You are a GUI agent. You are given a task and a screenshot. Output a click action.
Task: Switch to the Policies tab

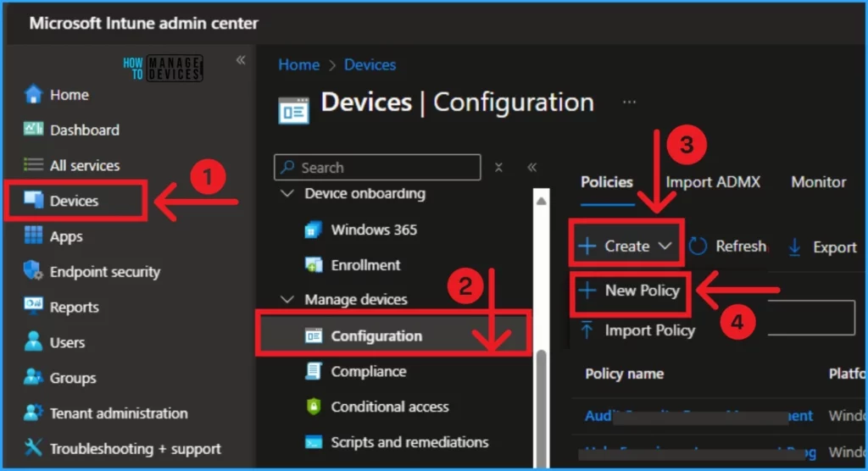tap(607, 182)
